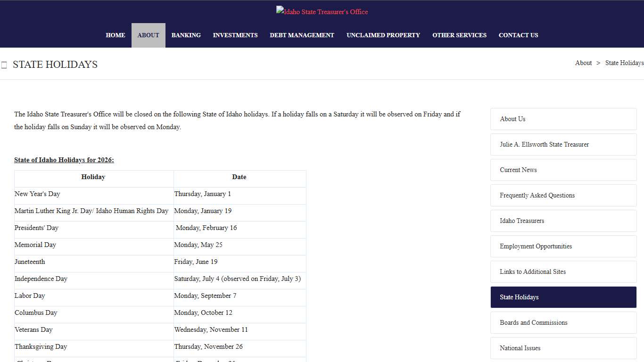Viewport: 644px width, 362px height.
Task: Open the HOME menu item
Action: click(115, 35)
